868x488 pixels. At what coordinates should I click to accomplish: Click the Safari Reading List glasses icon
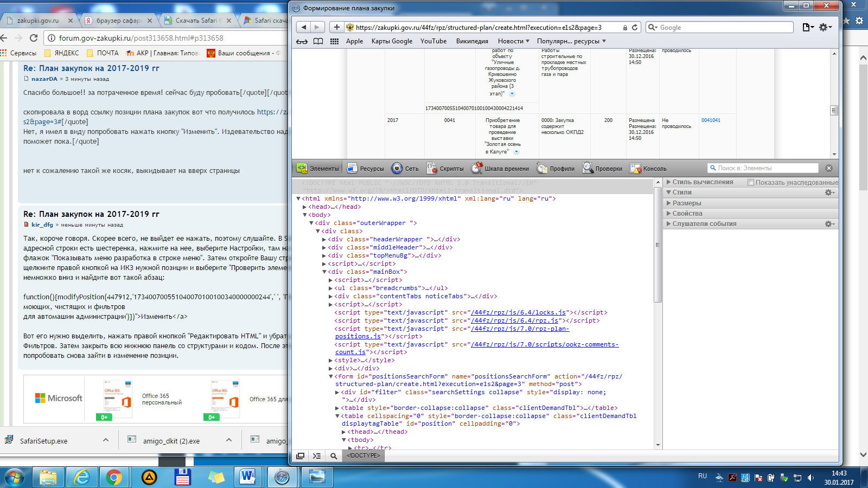click(302, 41)
